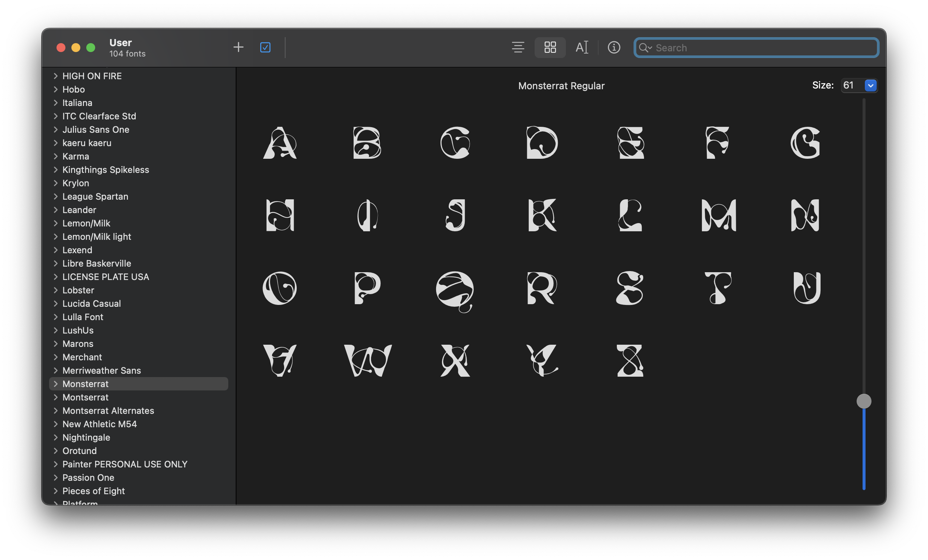928x560 pixels.
Task: Select the Libre Baskerville font row
Action: [x=97, y=263]
